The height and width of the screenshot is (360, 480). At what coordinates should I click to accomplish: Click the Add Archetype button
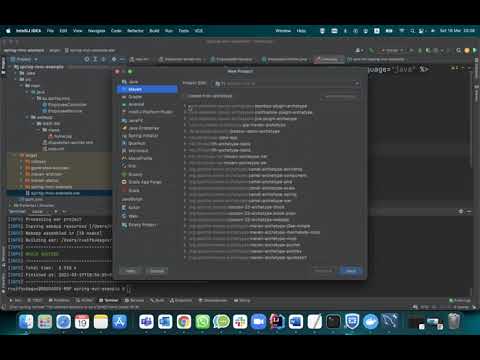click(340, 96)
